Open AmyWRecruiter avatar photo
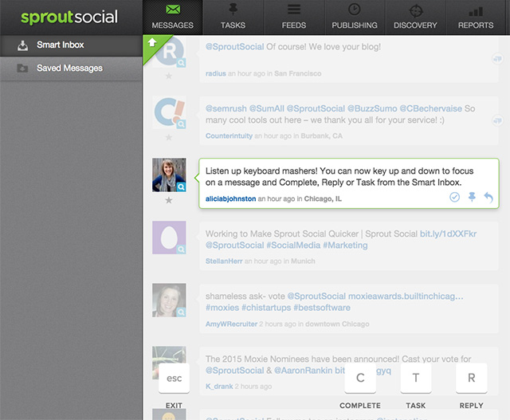The width and height of the screenshot is (510, 420). point(169,300)
